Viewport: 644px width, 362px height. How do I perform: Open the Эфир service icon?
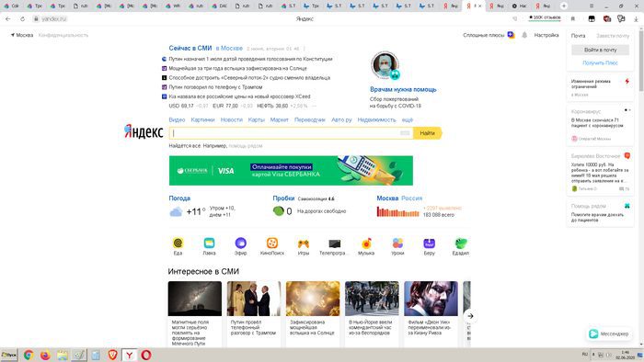coord(241,243)
